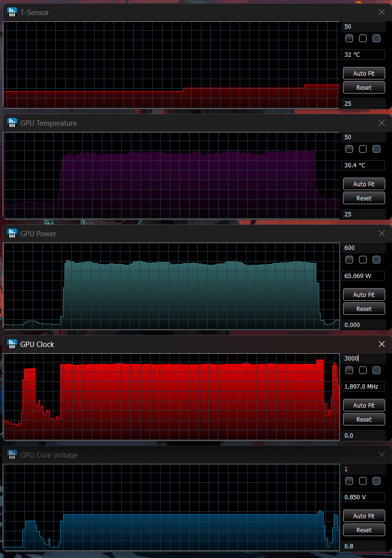
Task: Close the GPU Temperature graph window
Action: pos(382,123)
